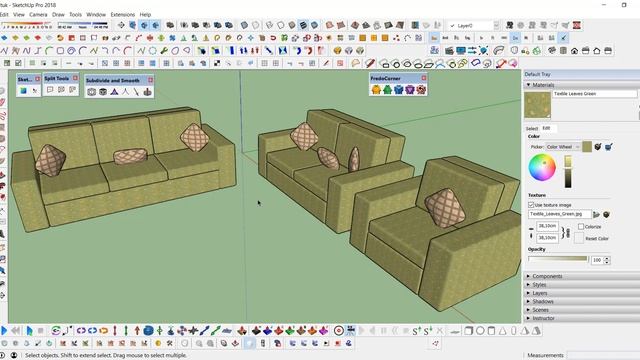Close the Split Tools floating toolbar

click(x=75, y=78)
